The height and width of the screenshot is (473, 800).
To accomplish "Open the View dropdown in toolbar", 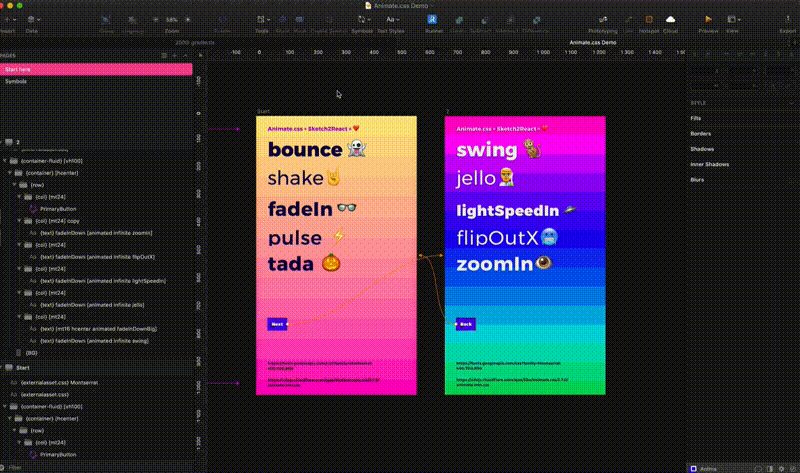I will point(734,19).
